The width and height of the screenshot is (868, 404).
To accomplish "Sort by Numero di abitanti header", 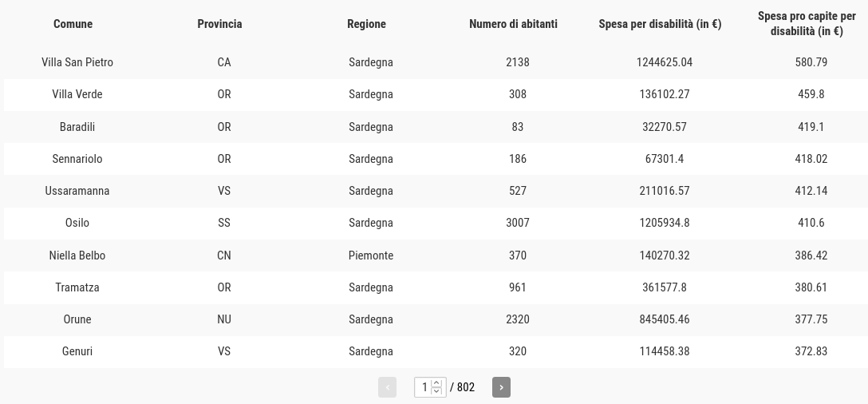I will (513, 24).
